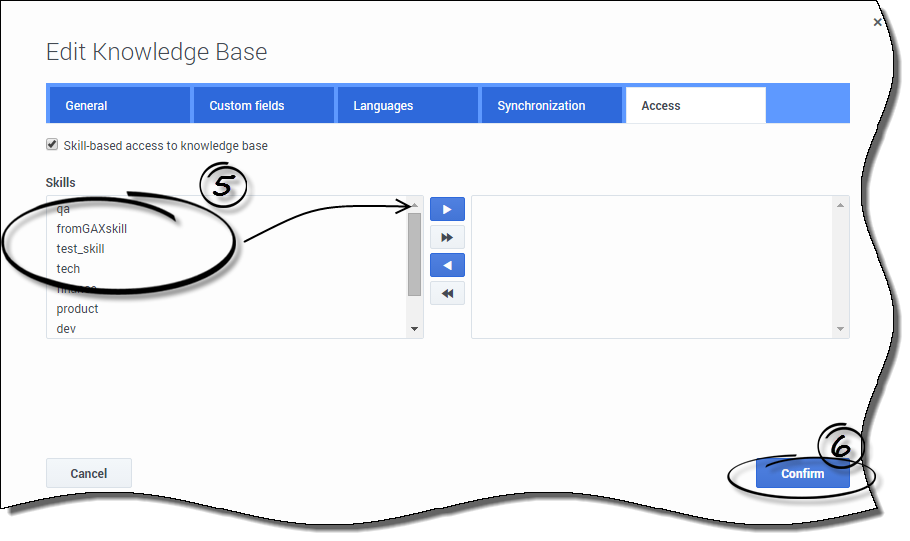Pick the dev skill from list
The image size is (910, 541).
[66, 329]
